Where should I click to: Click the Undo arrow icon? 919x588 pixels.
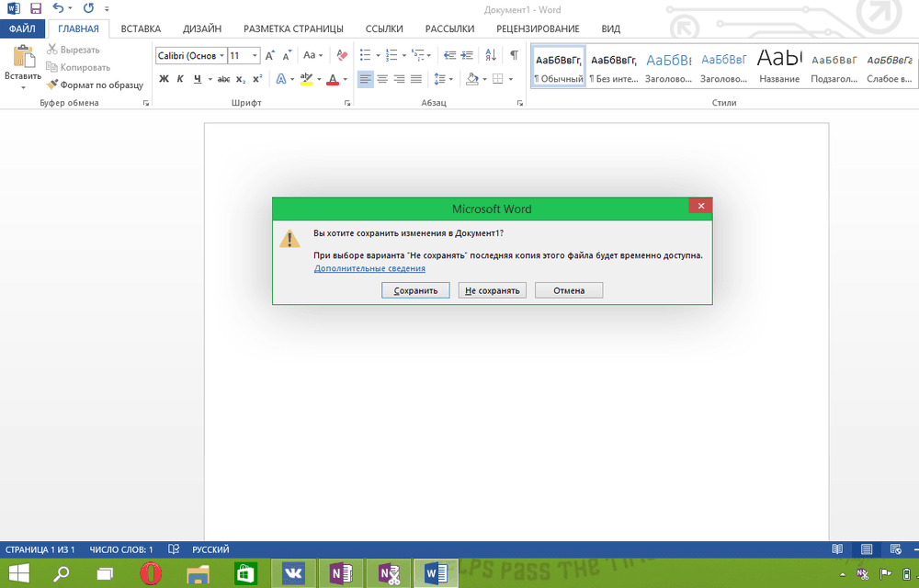point(57,8)
